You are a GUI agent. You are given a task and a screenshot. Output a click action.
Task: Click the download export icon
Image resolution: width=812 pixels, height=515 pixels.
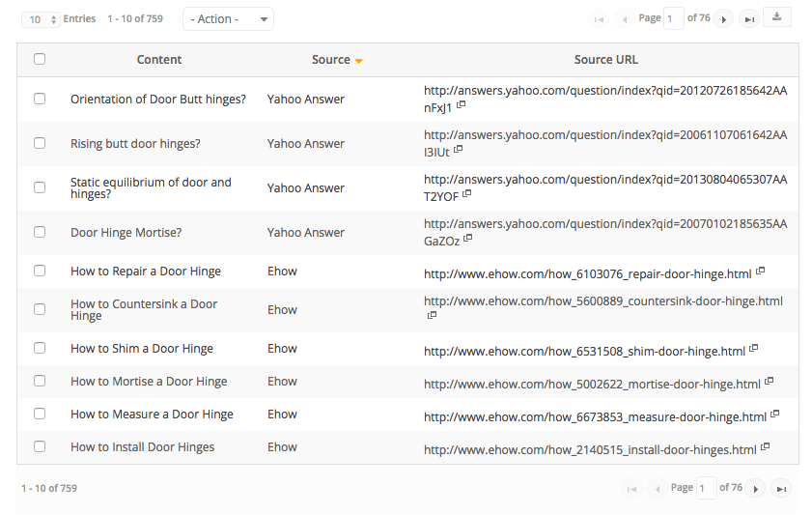click(777, 17)
